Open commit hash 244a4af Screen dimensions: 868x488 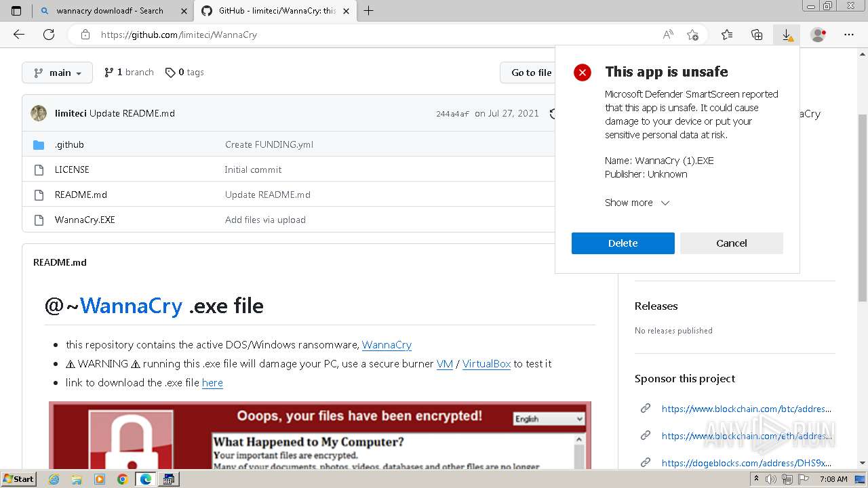(452, 114)
